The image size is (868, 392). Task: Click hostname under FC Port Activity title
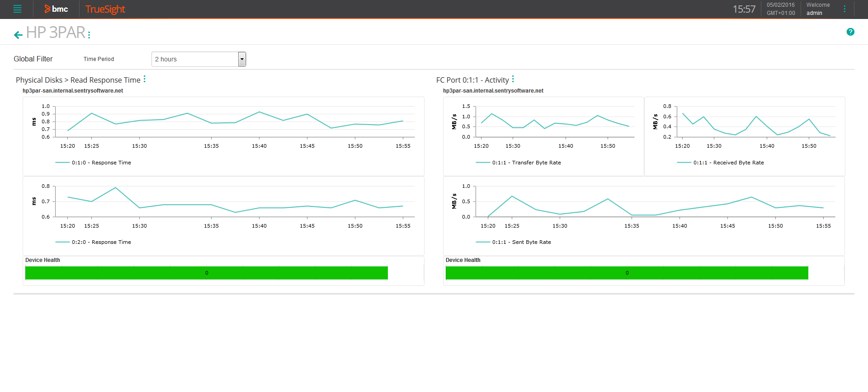click(493, 91)
